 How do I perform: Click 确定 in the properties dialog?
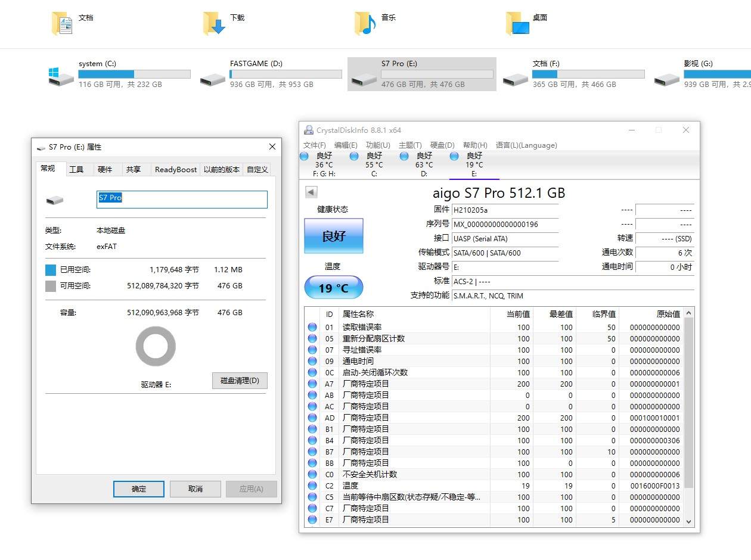138,489
